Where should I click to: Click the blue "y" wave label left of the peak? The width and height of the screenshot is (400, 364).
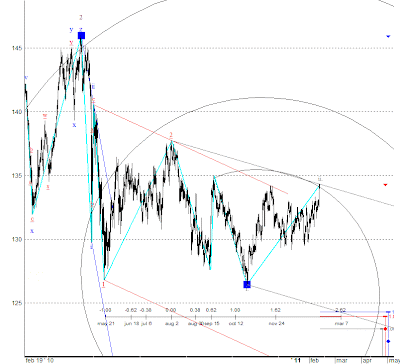pyautogui.click(x=71, y=30)
